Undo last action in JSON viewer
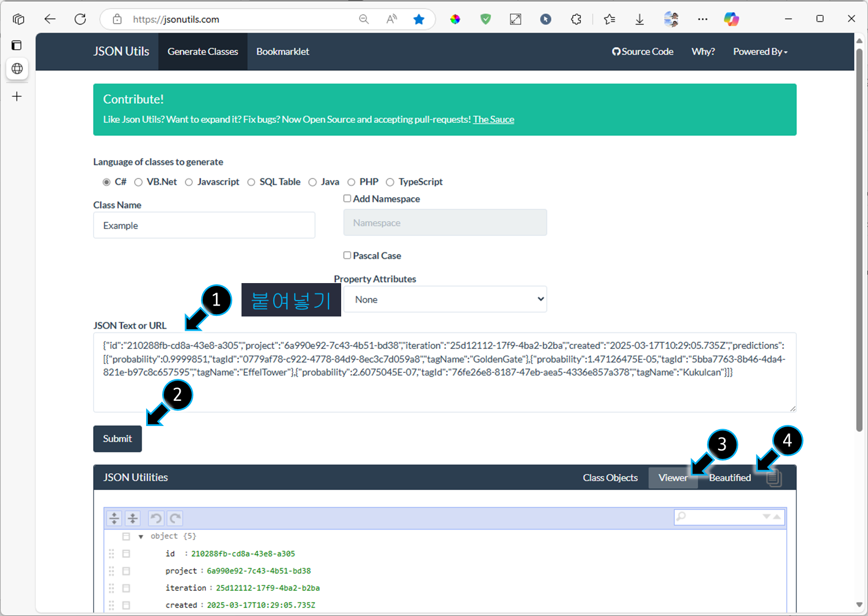Viewport: 868px width, 616px height. point(156,518)
